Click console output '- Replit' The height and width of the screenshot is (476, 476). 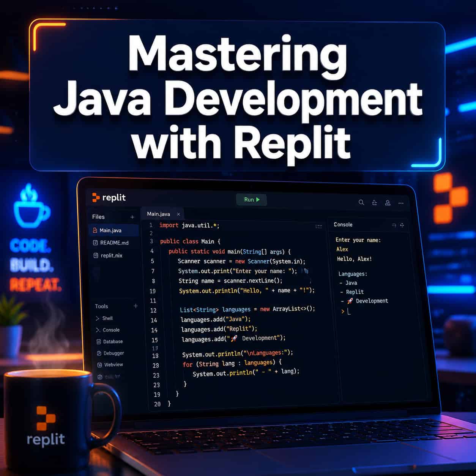352,292
